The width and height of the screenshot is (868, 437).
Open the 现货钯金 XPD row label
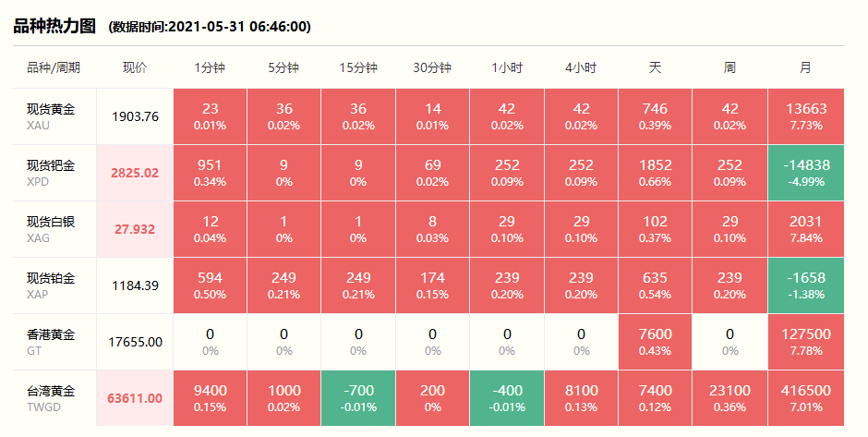(51, 173)
